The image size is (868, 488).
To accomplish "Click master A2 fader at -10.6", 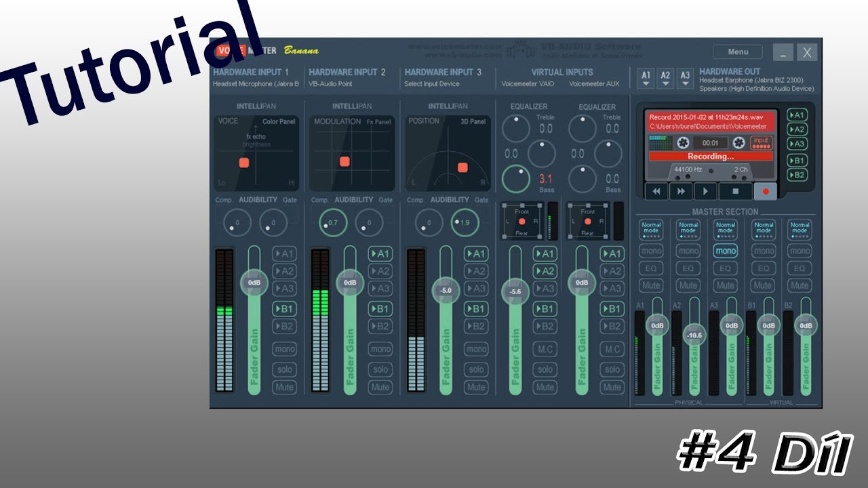I will pos(694,335).
